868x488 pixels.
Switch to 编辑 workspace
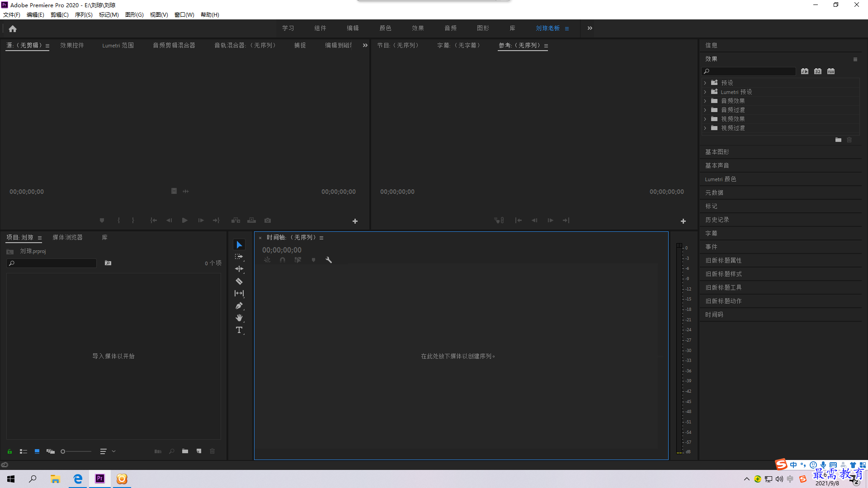(x=353, y=28)
